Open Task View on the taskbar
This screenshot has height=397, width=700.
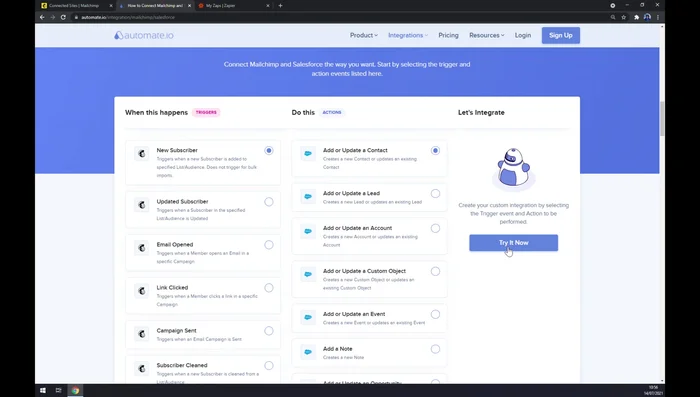[x=58, y=390]
